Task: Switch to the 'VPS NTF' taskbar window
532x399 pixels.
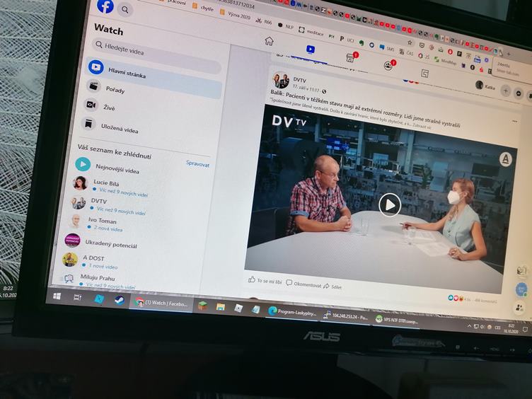Action: tap(397, 319)
